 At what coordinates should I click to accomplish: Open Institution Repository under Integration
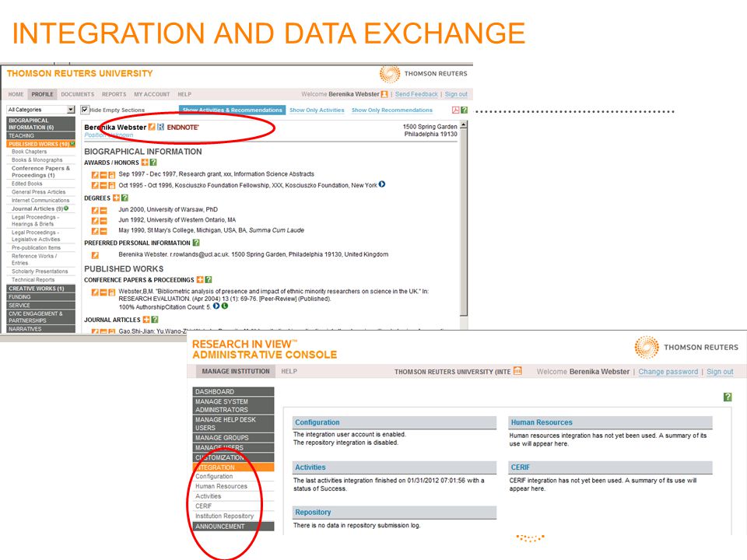[224, 516]
